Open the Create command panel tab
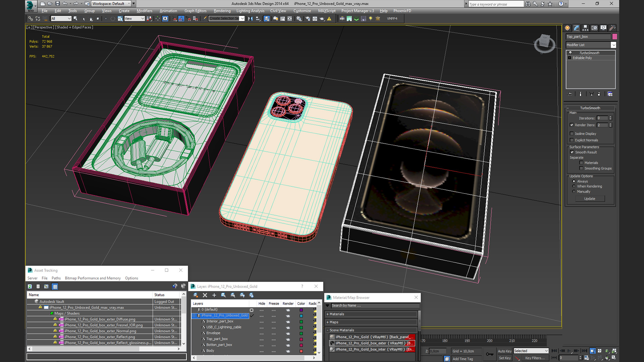Screen dimensions: 644x362 click(x=567, y=28)
